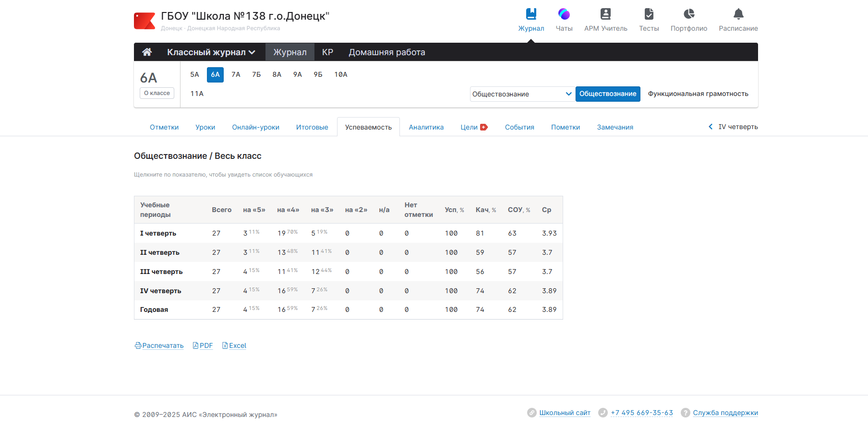Image resolution: width=868 pixels, height=428 pixels.
Task: Click the 12 value for на «3» in III четверть
Action: click(x=315, y=272)
